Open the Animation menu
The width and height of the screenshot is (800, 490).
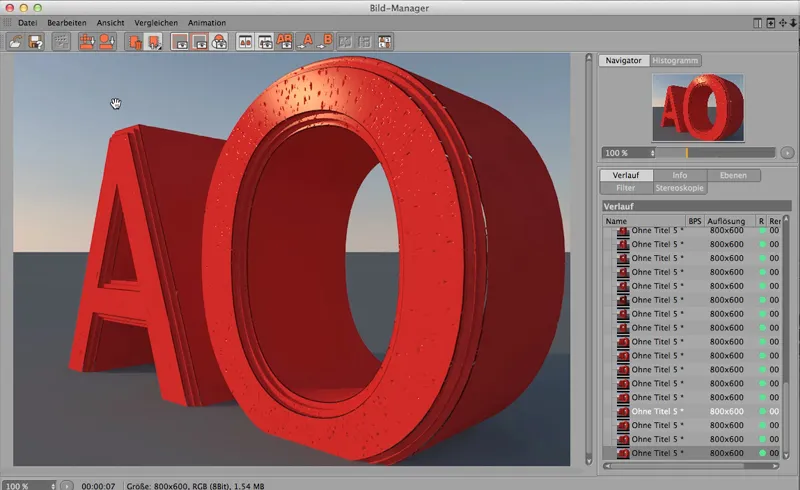(207, 23)
